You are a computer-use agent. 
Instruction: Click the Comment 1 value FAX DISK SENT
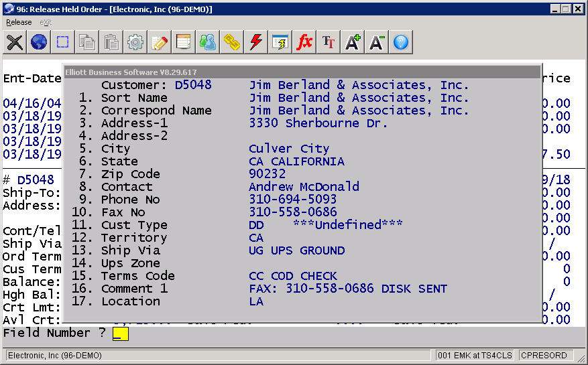click(348, 289)
